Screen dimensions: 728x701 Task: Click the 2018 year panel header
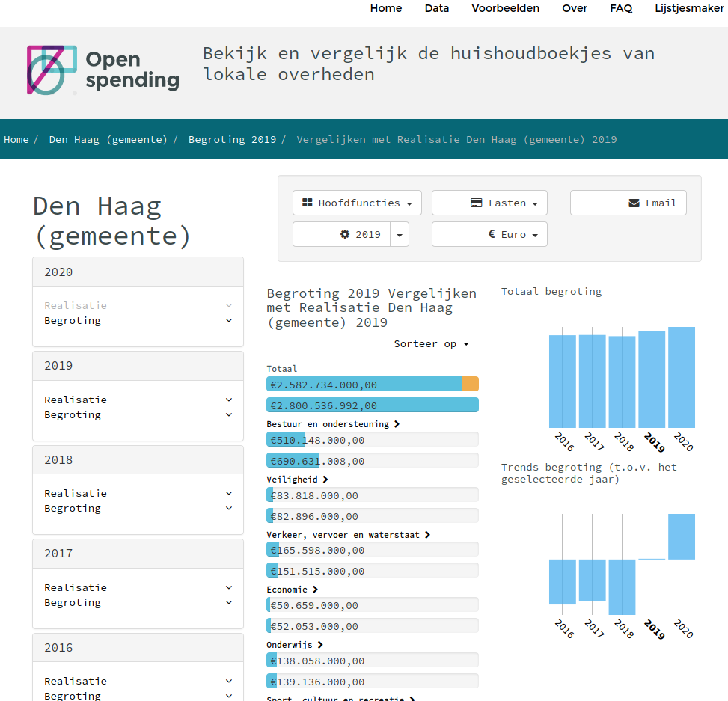coord(138,459)
